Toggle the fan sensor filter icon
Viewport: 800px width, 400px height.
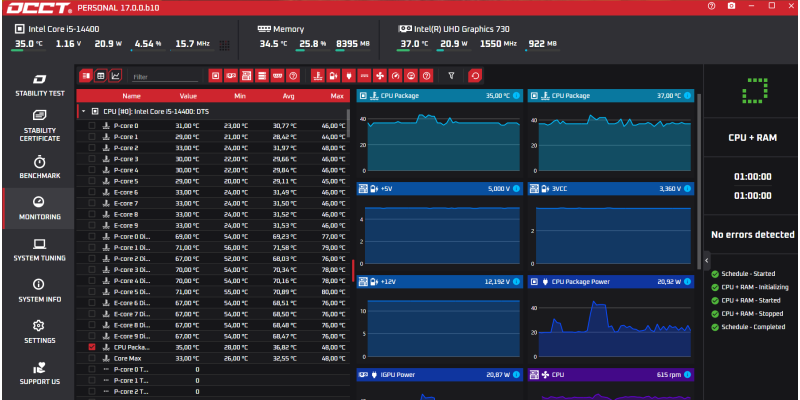379,76
